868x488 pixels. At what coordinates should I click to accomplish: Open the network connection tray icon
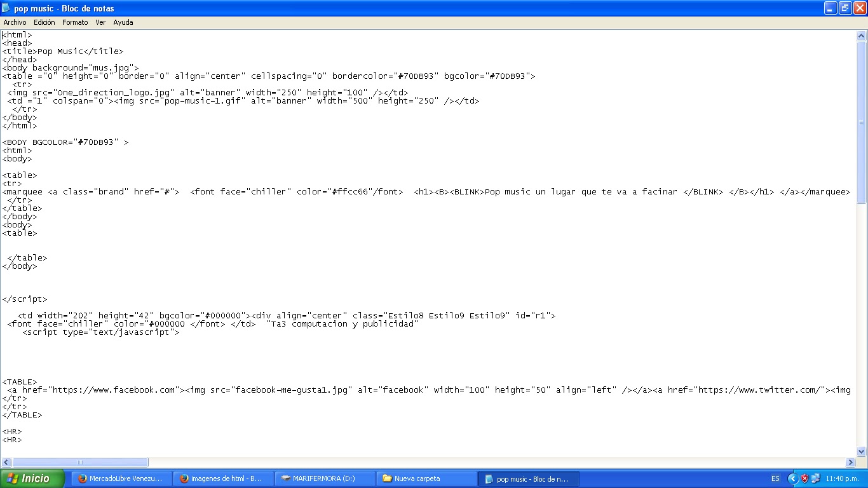tap(816, 478)
